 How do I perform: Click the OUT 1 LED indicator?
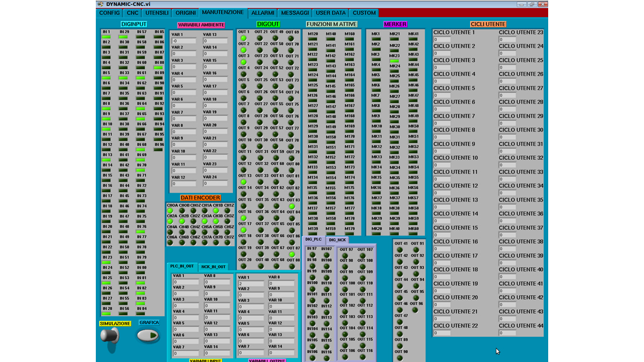243,38
